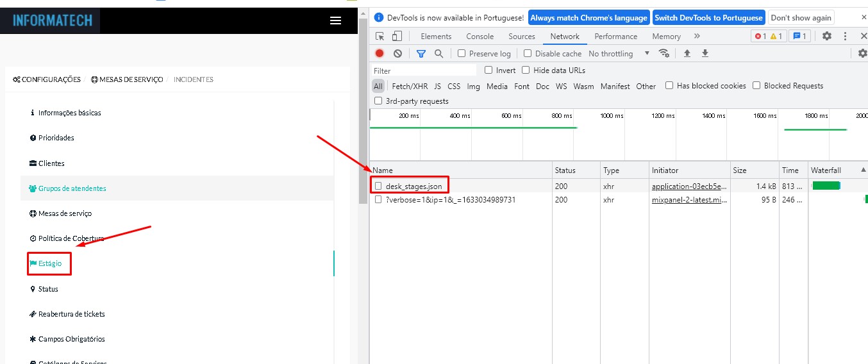
Task: Filter requests by Fetch/XHR type
Action: coord(410,86)
